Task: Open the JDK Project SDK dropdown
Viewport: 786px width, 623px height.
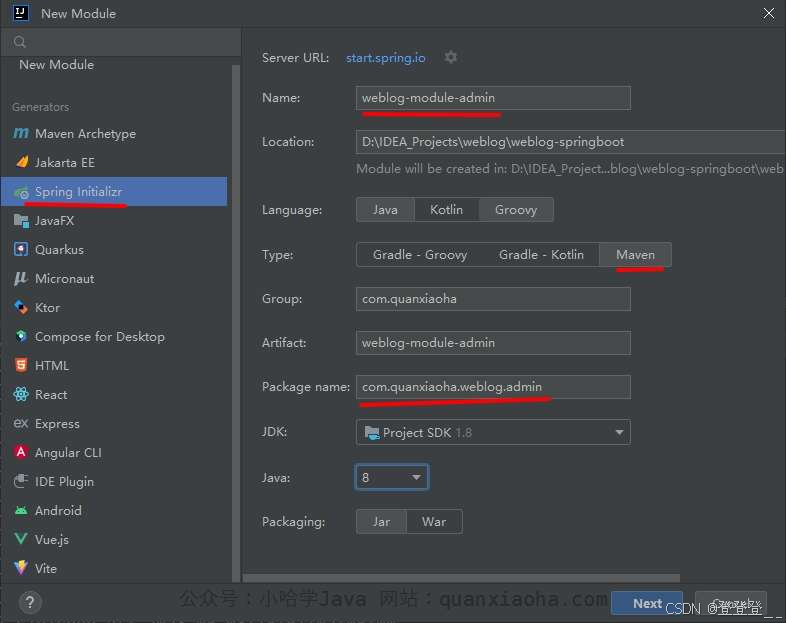Action: click(x=493, y=432)
